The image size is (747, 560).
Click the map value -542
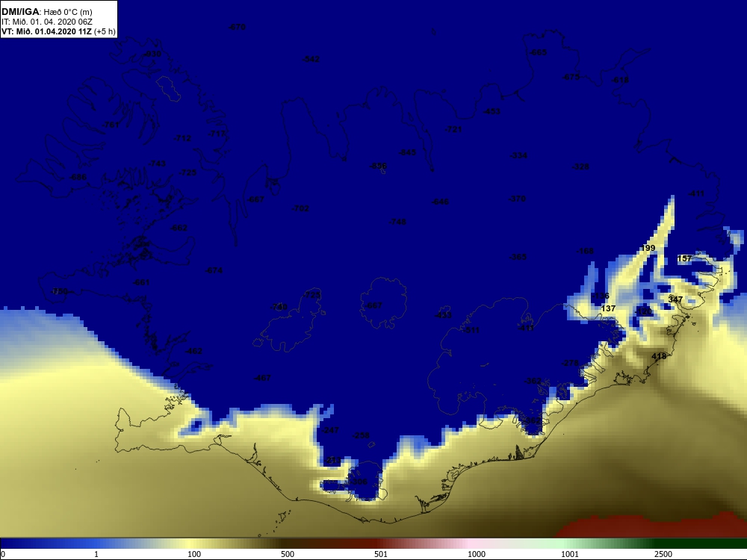pyautogui.click(x=311, y=59)
